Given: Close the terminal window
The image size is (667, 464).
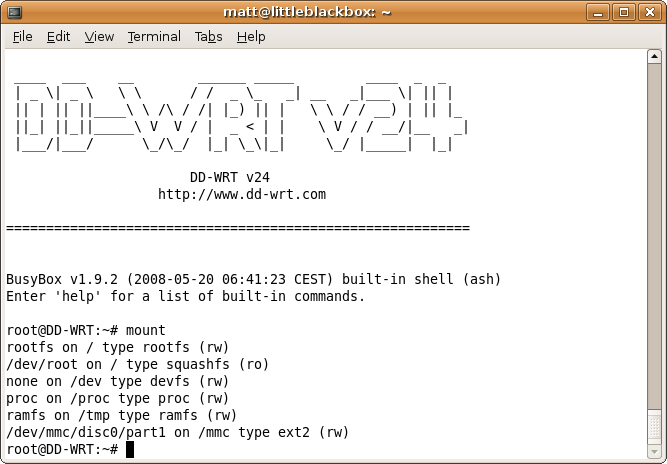Looking at the screenshot, I should (649, 13).
